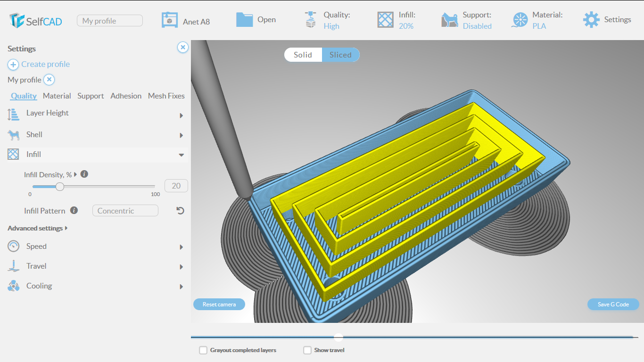This screenshot has width=644, height=362.
Task: Click the arrow next to Infill Density label
Action: (75, 174)
